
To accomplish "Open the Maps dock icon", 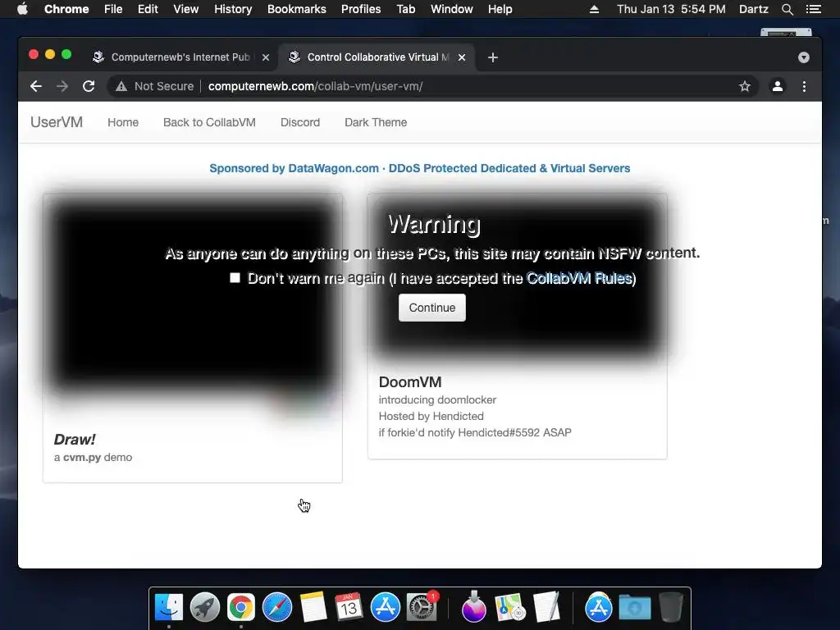I will (510, 608).
